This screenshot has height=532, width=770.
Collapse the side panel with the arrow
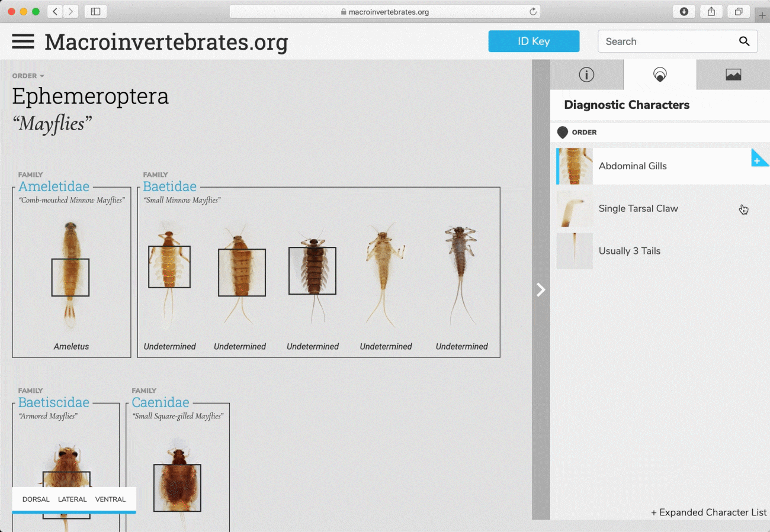point(540,289)
